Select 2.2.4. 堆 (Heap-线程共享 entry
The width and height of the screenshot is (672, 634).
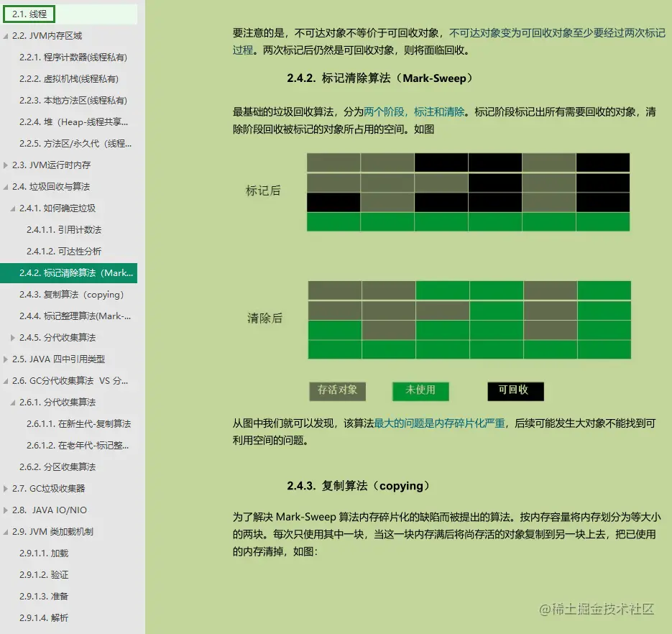point(74,122)
